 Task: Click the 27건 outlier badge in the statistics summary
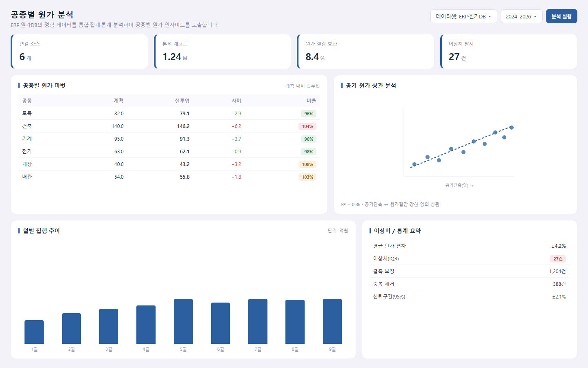pos(558,259)
